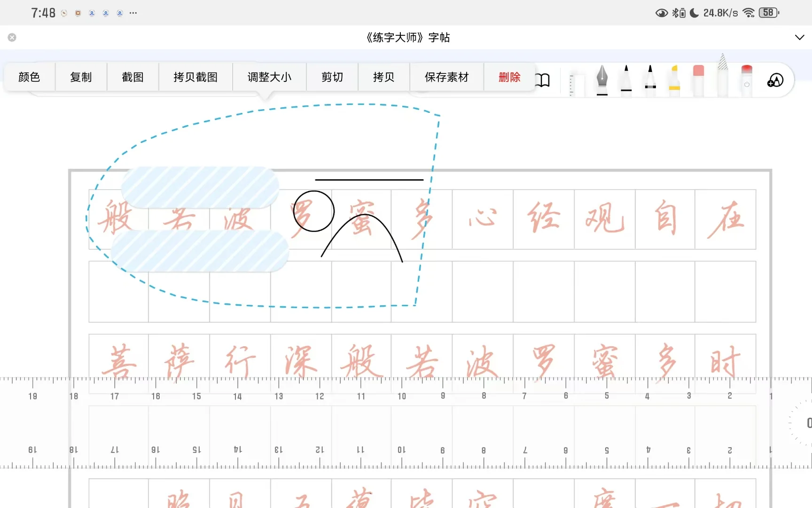Tap the moon do-not-disturb status icon

coord(694,13)
